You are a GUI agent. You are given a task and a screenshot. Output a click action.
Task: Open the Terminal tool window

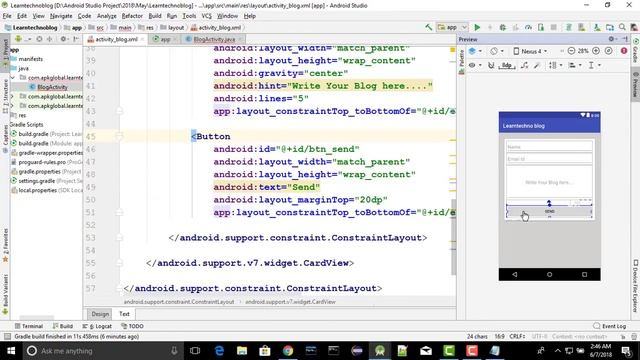[29, 326]
